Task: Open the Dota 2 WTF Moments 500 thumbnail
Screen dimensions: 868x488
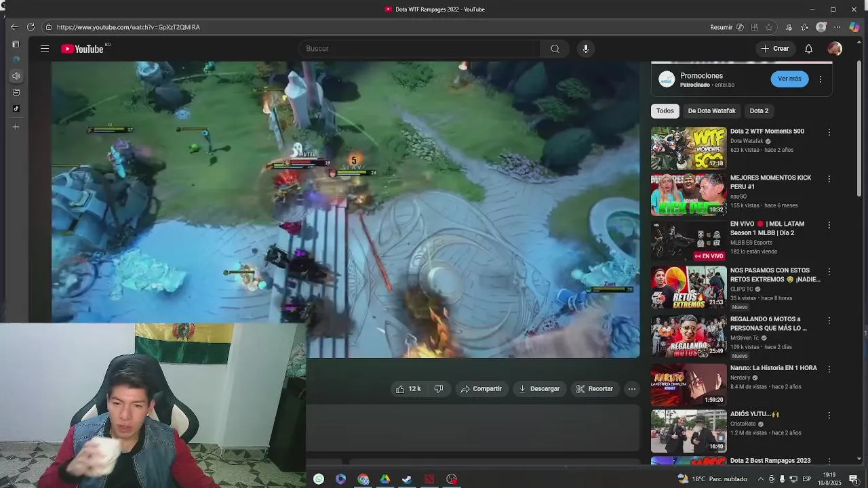Action: click(688, 148)
